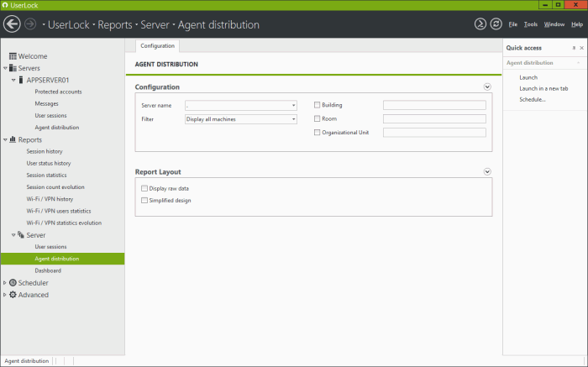Click Agent distribution in status bar
Screen dimensions: 588x367
27,361
